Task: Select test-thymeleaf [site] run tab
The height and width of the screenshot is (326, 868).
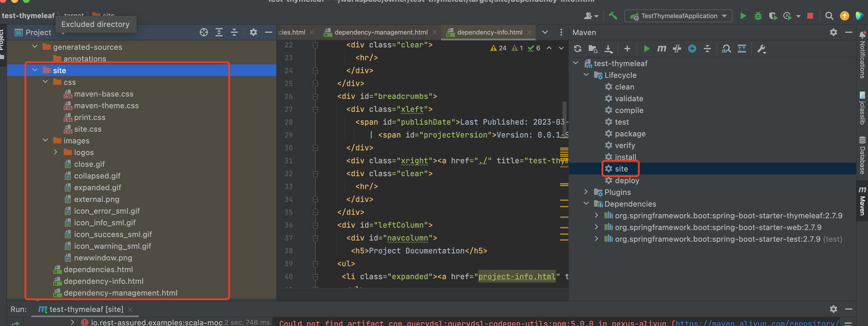Action: [x=86, y=309]
